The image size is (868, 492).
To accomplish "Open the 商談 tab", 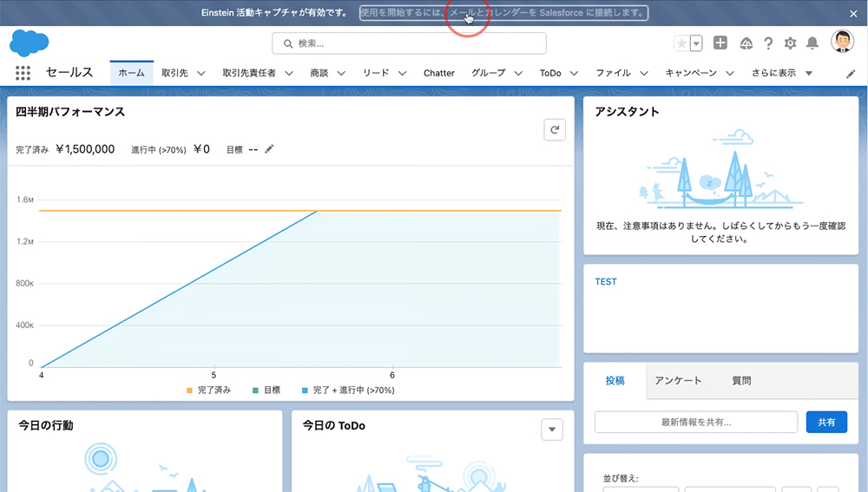I will [319, 73].
